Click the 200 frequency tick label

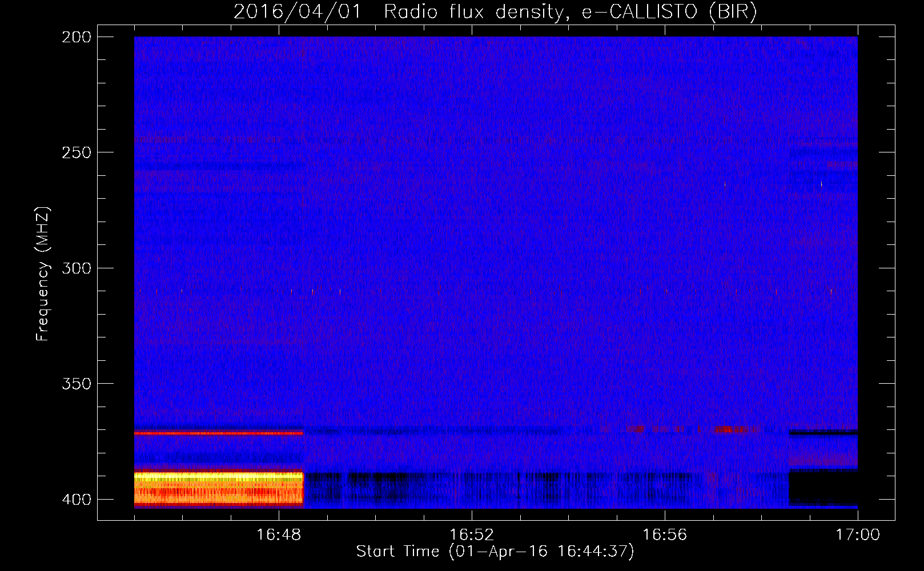[x=77, y=37]
